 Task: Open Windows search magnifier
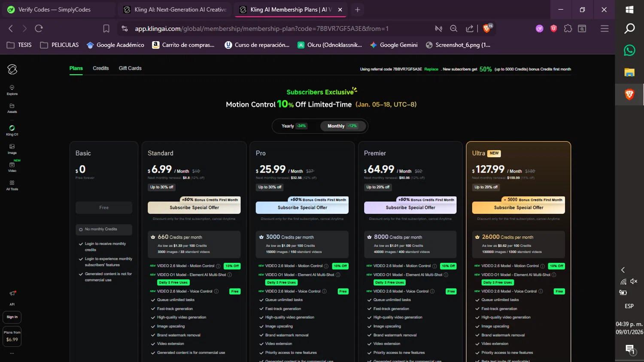[x=629, y=28]
